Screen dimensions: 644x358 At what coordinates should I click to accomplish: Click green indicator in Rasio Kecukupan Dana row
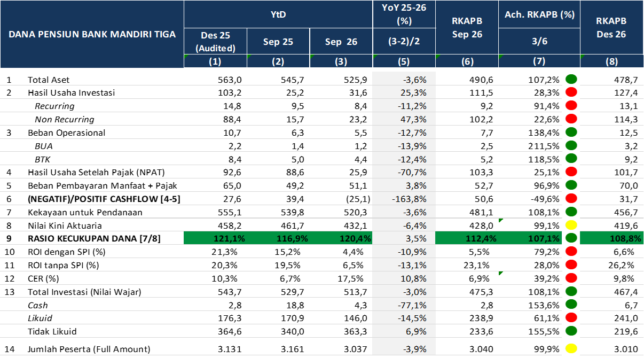coord(571,238)
